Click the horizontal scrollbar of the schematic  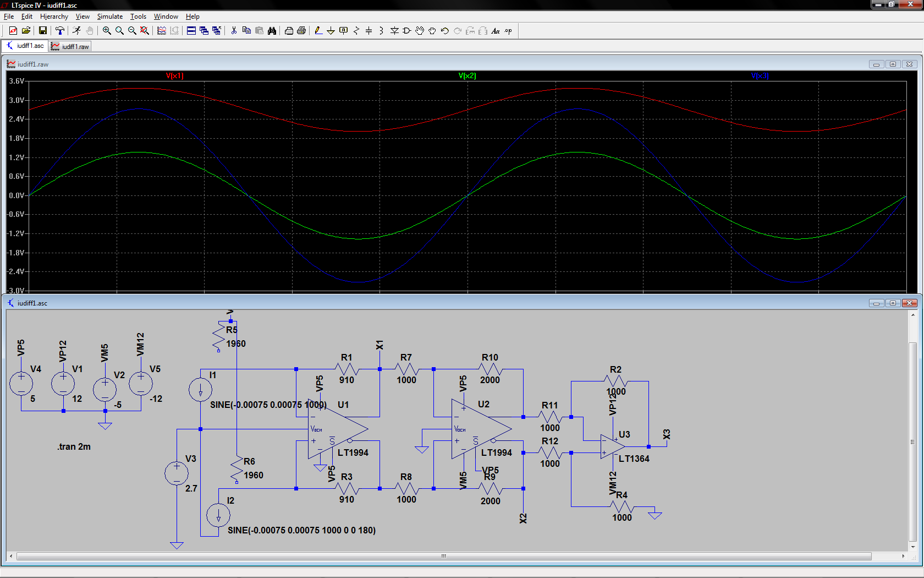click(x=444, y=557)
